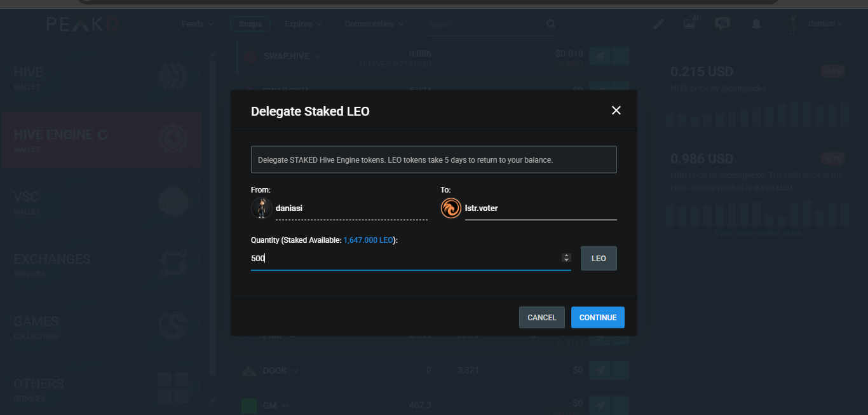Open the notifications bell icon
This screenshot has width=868, height=415.
pyautogui.click(x=756, y=24)
